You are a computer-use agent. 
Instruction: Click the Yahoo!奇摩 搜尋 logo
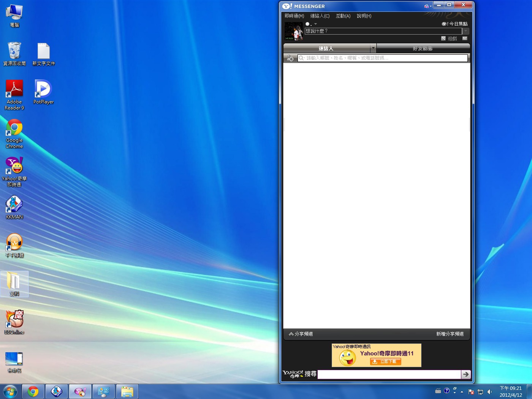click(x=299, y=374)
